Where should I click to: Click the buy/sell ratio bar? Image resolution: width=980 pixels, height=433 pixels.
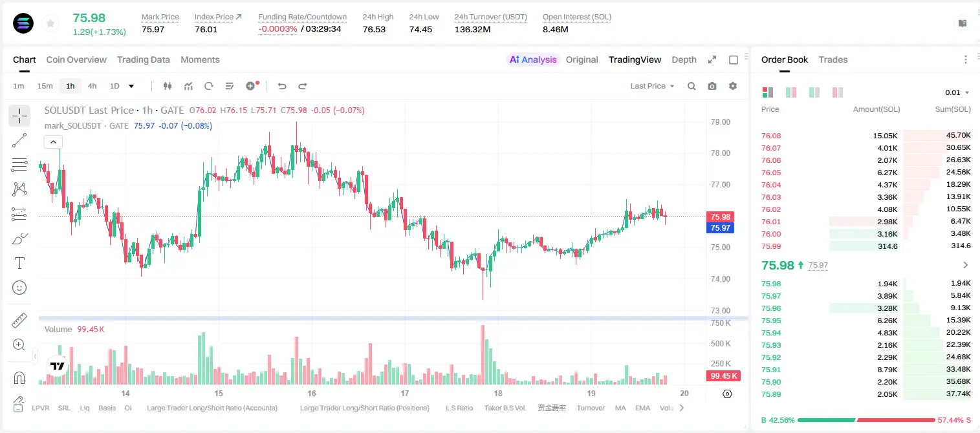point(866,420)
